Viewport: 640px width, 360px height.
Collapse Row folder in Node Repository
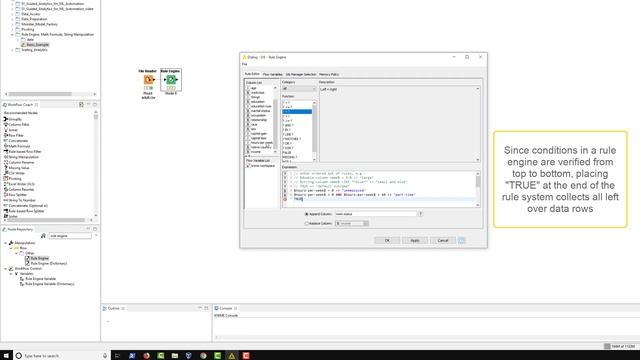11,248
